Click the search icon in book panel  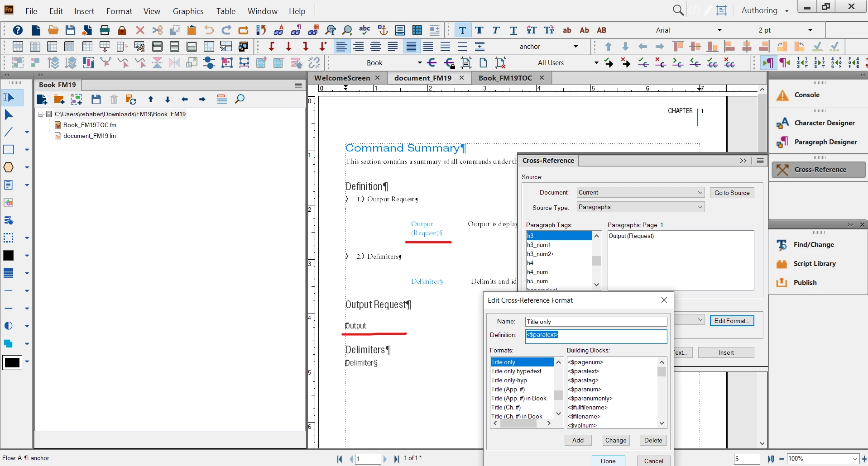point(240,99)
